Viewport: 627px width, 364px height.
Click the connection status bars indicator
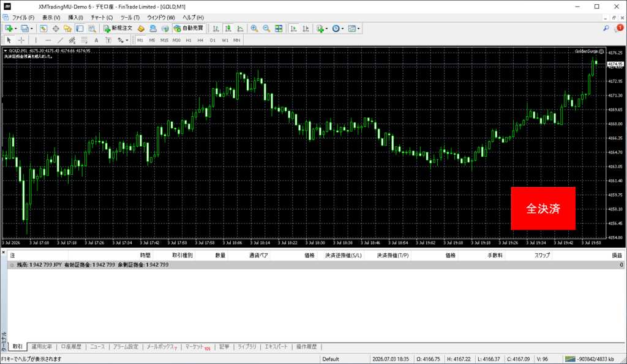(570, 359)
